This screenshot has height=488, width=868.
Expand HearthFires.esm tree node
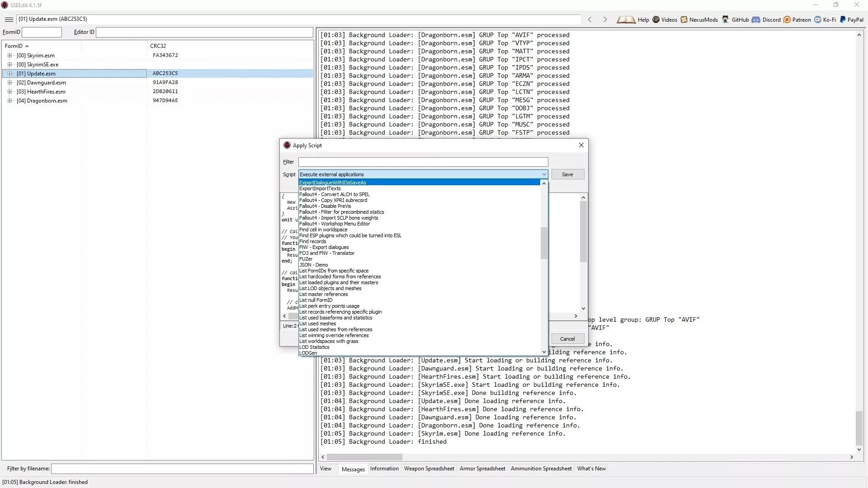[x=9, y=92]
